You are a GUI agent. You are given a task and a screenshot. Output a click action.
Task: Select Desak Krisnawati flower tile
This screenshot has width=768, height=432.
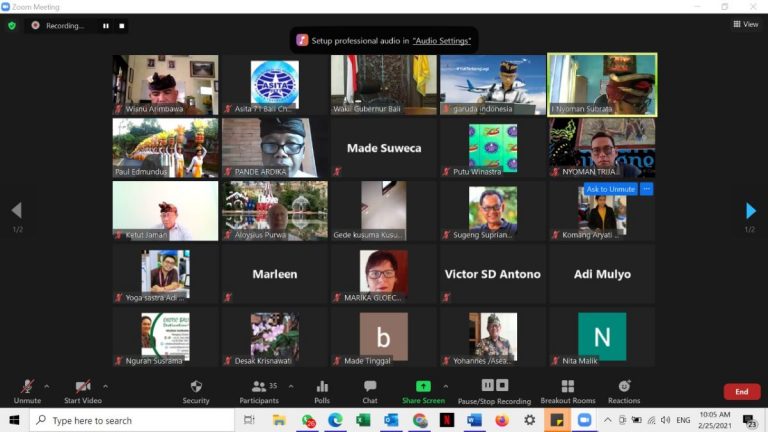pyautogui.click(x=275, y=337)
